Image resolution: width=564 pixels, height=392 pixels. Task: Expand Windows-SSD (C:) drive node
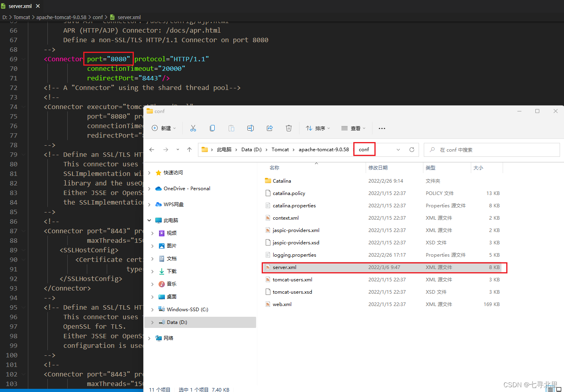[x=153, y=310]
